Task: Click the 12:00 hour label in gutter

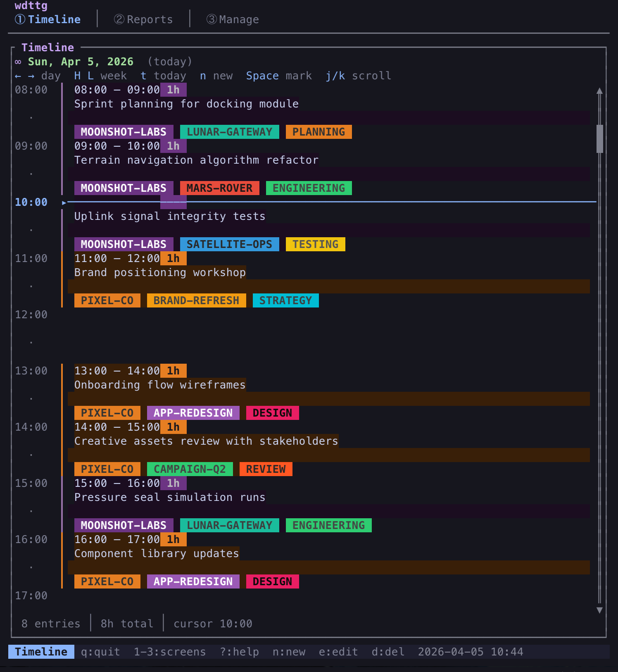Action: click(31, 315)
